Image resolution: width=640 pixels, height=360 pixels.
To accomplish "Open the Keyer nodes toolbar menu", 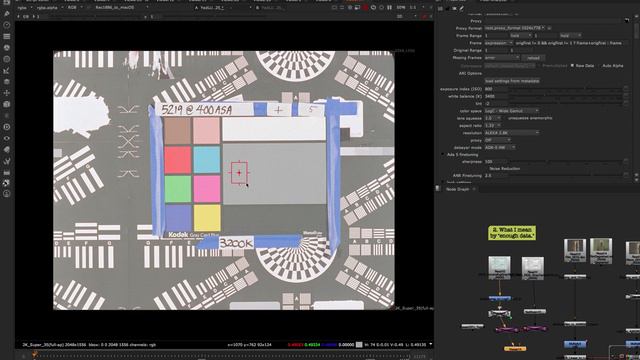I will [x=7, y=71].
